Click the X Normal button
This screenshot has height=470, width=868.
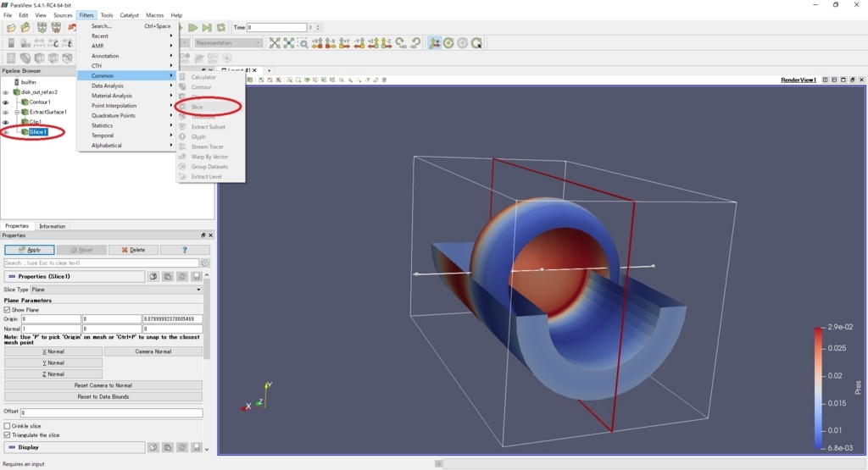coord(53,351)
